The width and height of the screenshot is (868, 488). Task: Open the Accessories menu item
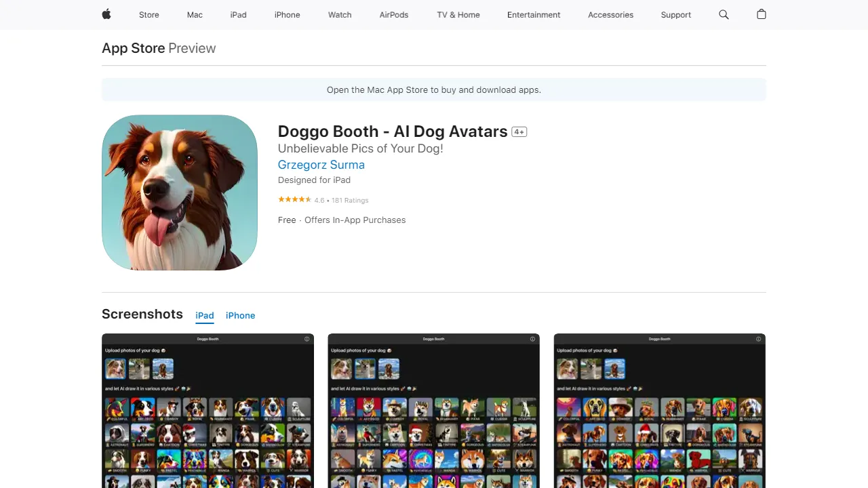pos(610,15)
